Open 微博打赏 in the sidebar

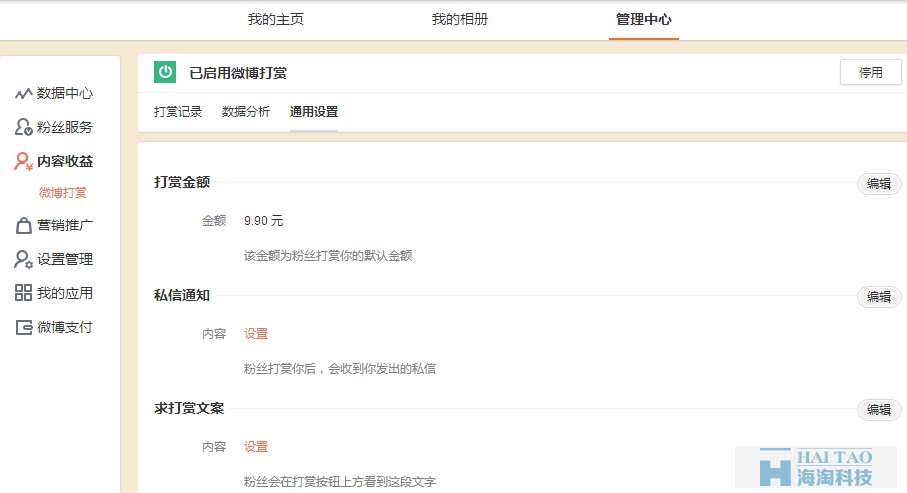[x=62, y=193]
